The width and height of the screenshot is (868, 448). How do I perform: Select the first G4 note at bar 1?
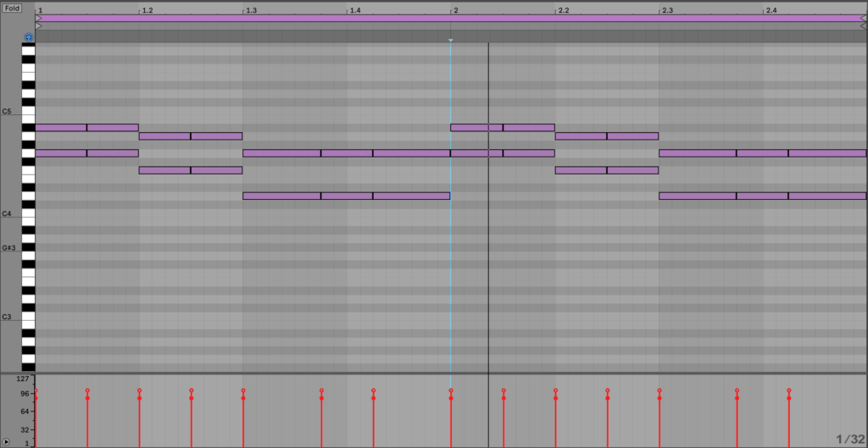(61, 153)
